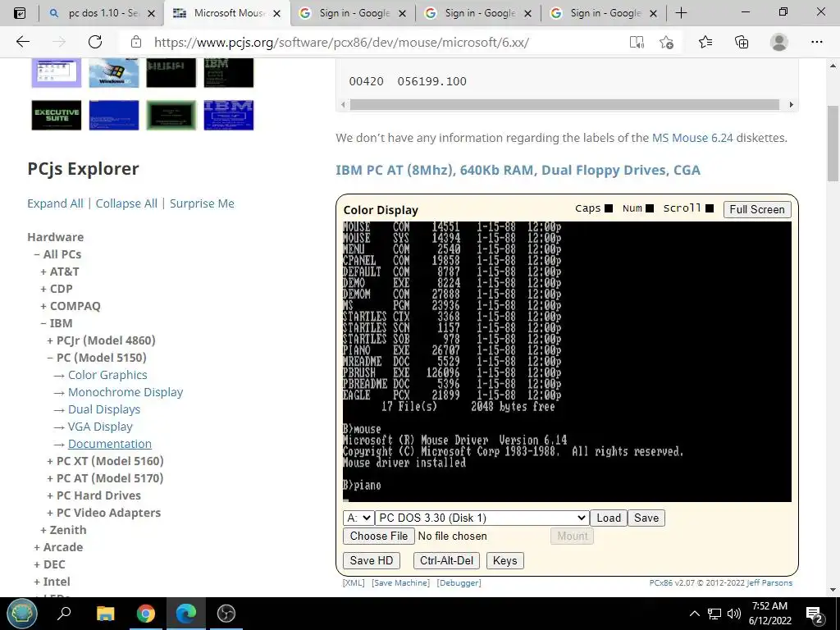Open taskbar search magnifier
The height and width of the screenshot is (630, 840).
pos(64,614)
